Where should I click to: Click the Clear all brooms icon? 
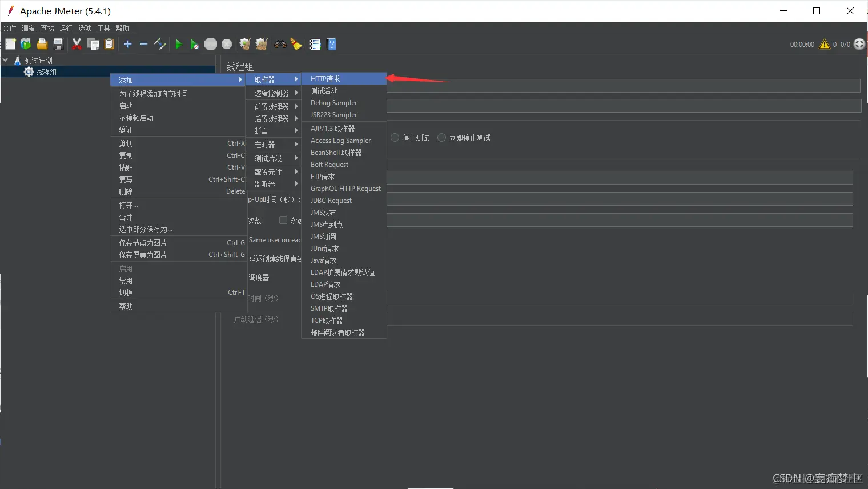click(262, 44)
